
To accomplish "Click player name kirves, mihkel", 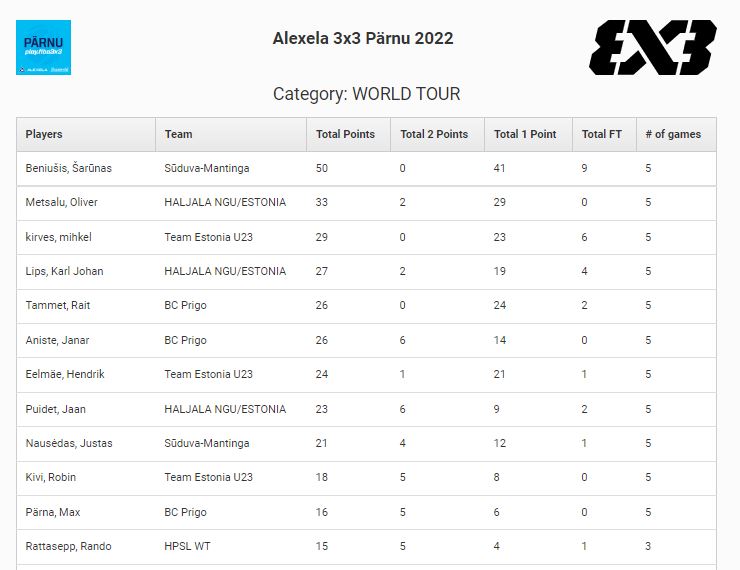I will [59, 237].
